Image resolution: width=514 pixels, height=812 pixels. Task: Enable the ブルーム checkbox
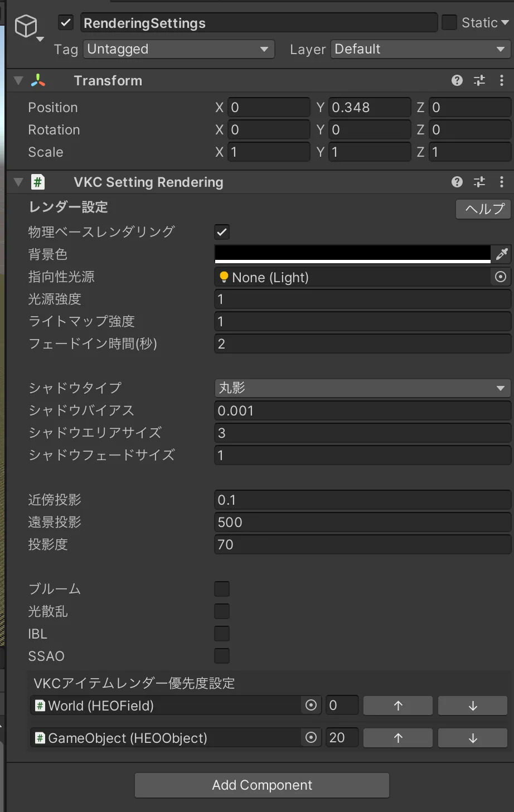coord(222,589)
